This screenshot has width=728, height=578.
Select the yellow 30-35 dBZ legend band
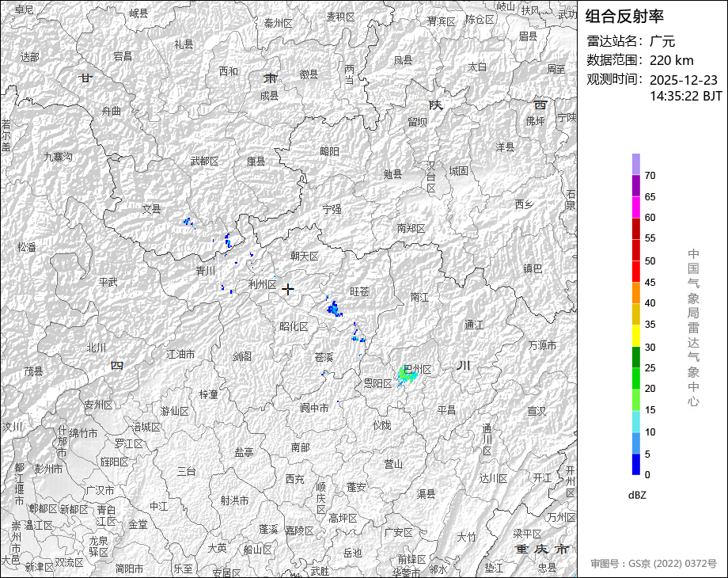click(x=636, y=336)
